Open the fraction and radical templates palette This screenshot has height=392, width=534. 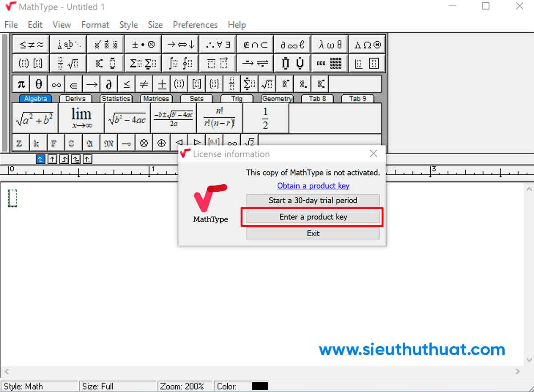point(69,64)
